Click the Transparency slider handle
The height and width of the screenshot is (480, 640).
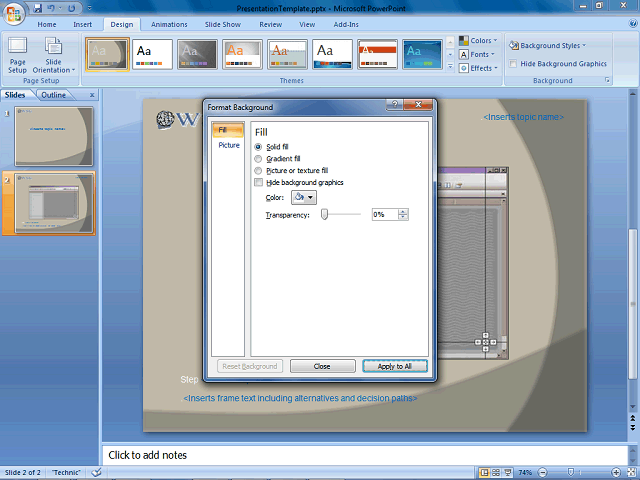324,214
